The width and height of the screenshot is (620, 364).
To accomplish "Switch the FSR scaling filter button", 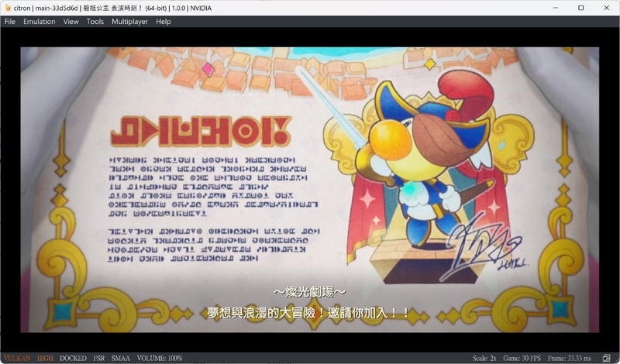I will coord(99,358).
